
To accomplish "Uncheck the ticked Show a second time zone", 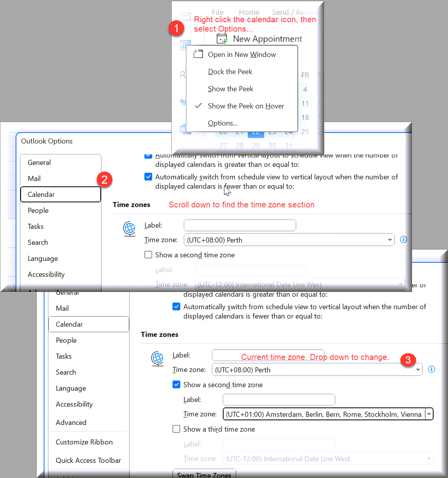I will 176,385.
